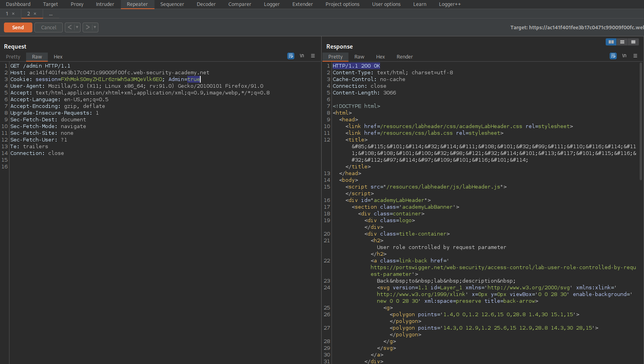Open the Dashboard tab
The image size is (644, 364).
point(18,4)
